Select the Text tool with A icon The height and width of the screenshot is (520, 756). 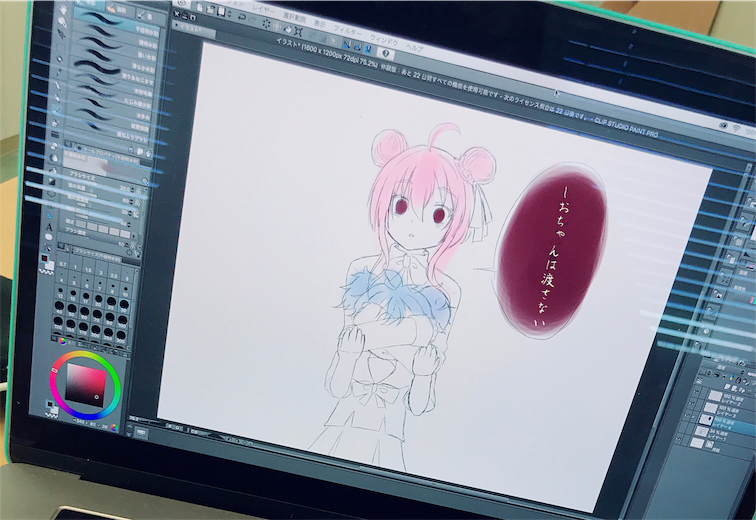pyautogui.click(x=49, y=227)
